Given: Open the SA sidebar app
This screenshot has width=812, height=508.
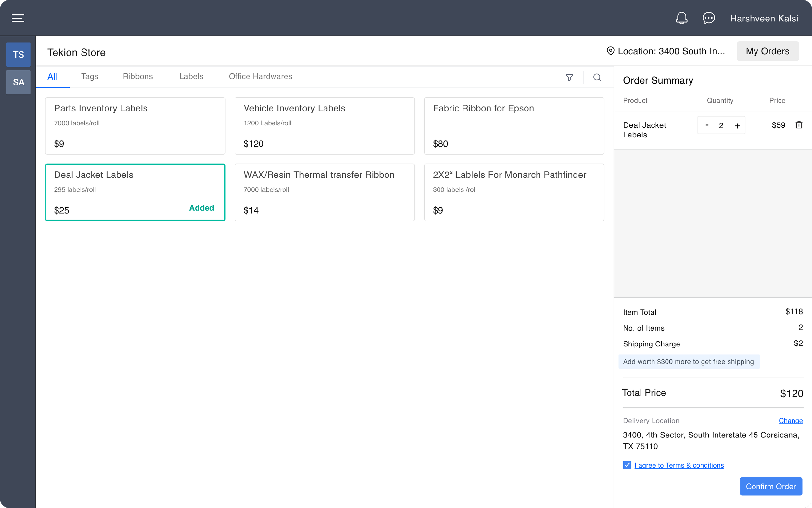Looking at the screenshot, I should pos(19,82).
